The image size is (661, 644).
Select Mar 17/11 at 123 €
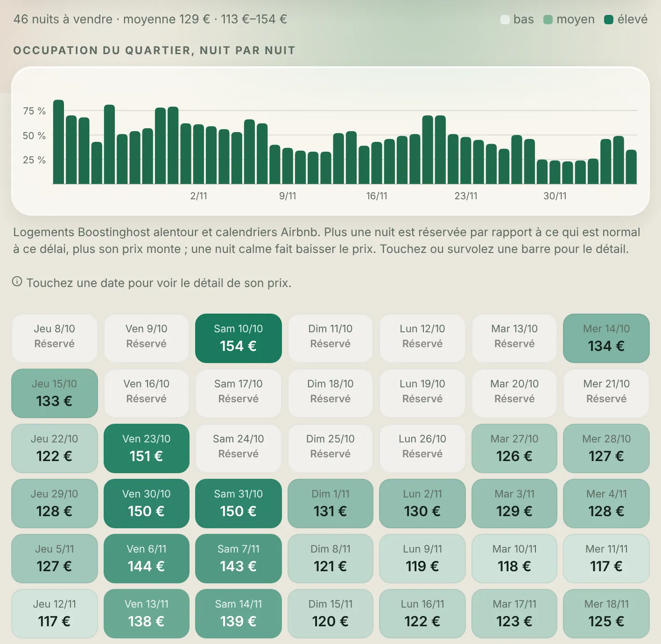pyautogui.click(x=514, y=614)
